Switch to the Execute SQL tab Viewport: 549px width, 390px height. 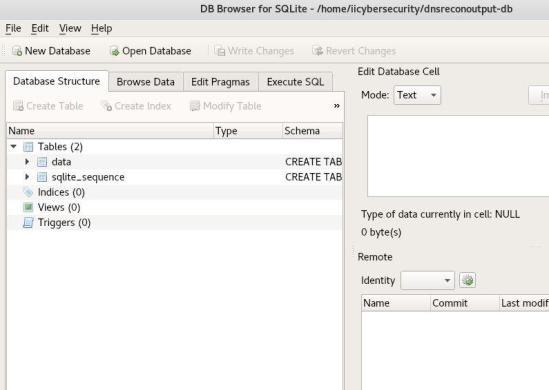(295, 82)
